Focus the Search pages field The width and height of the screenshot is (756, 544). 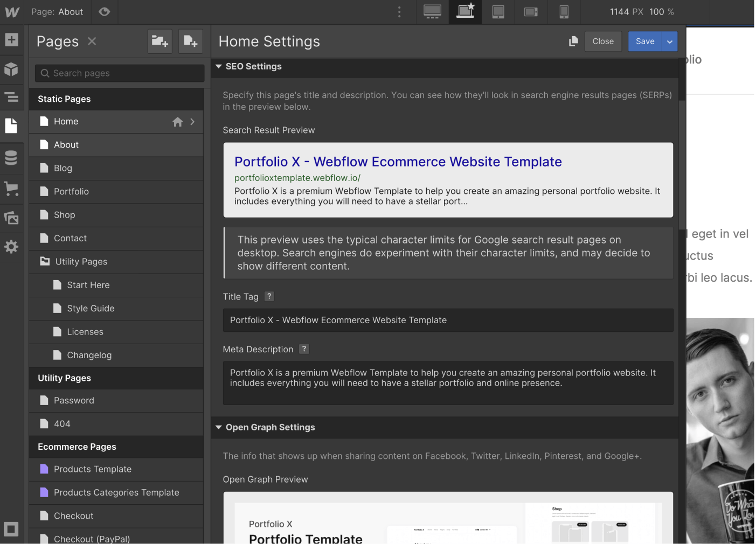[120, 73]
